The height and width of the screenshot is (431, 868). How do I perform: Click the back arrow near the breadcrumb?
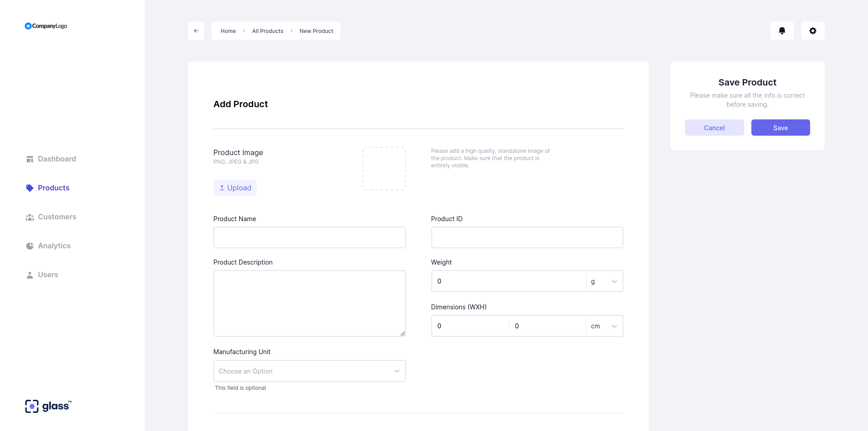(x=196, y=30)
